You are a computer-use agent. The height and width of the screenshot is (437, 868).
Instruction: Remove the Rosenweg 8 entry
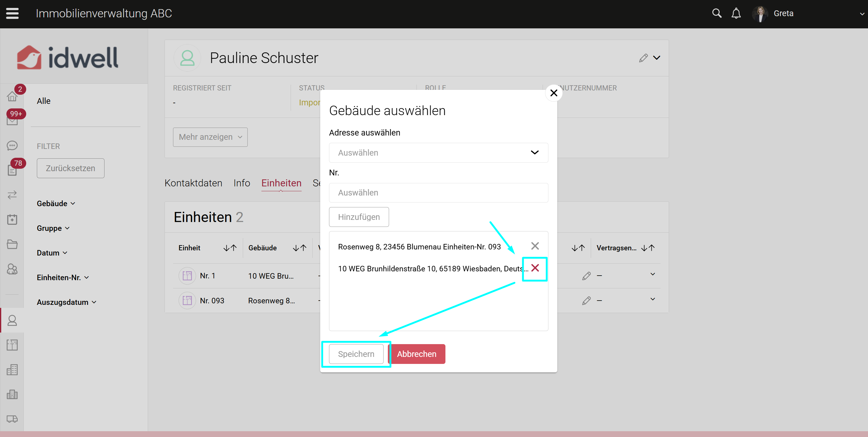click(535, 246)
